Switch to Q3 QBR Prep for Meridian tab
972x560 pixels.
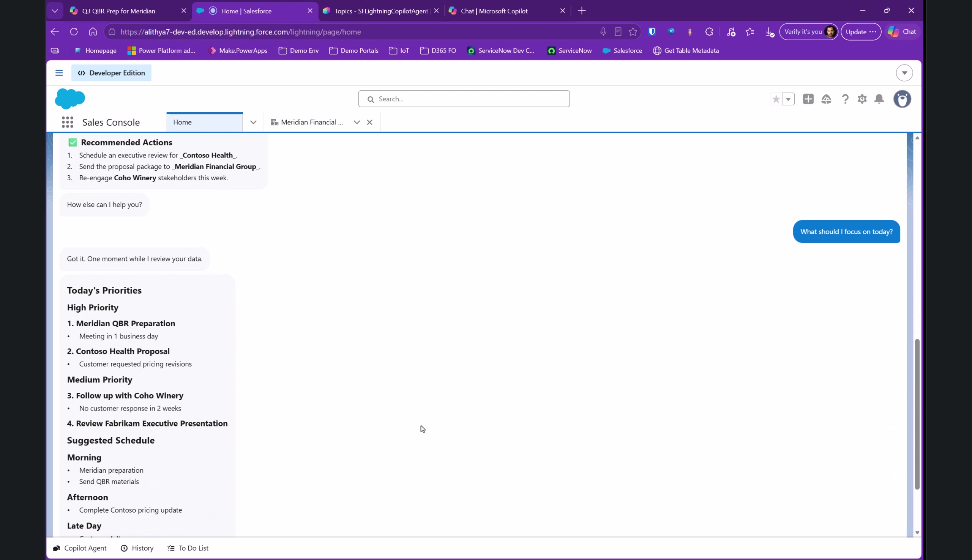(x=118, y=11)
